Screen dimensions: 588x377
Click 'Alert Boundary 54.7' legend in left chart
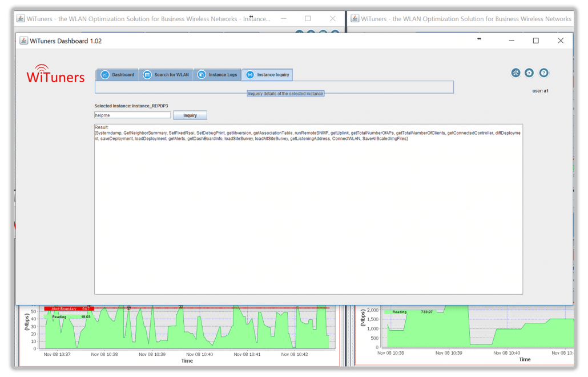click(70, 308)
